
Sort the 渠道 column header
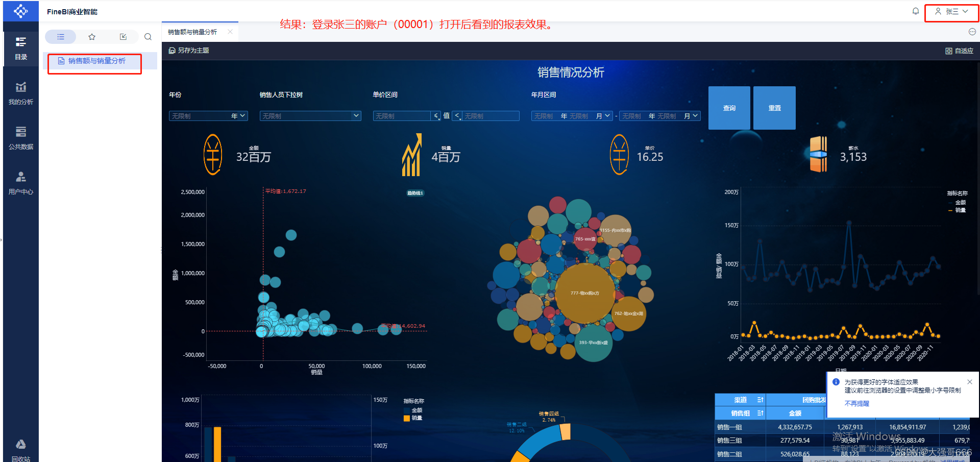click(x=760, y=400)
